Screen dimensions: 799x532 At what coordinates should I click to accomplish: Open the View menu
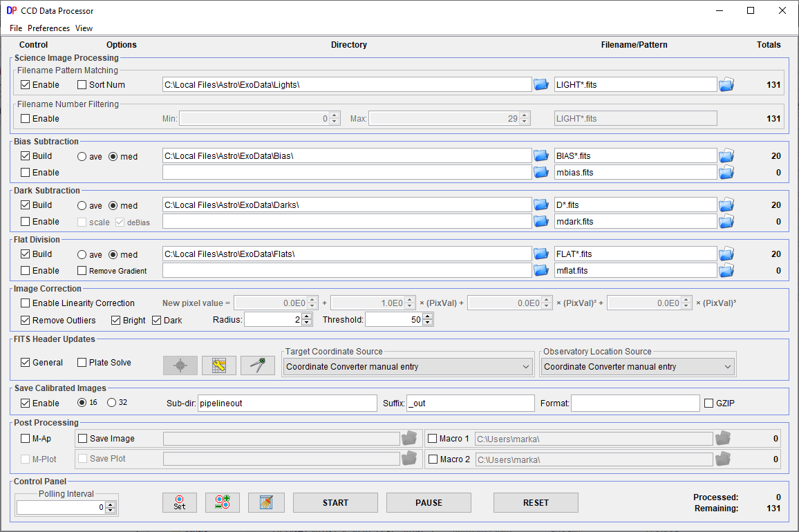(x=84, y=28)
